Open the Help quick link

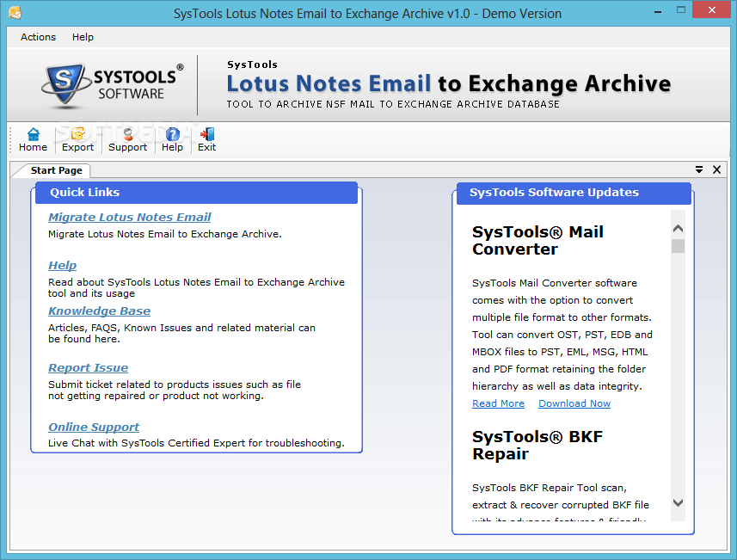(62, 265)
